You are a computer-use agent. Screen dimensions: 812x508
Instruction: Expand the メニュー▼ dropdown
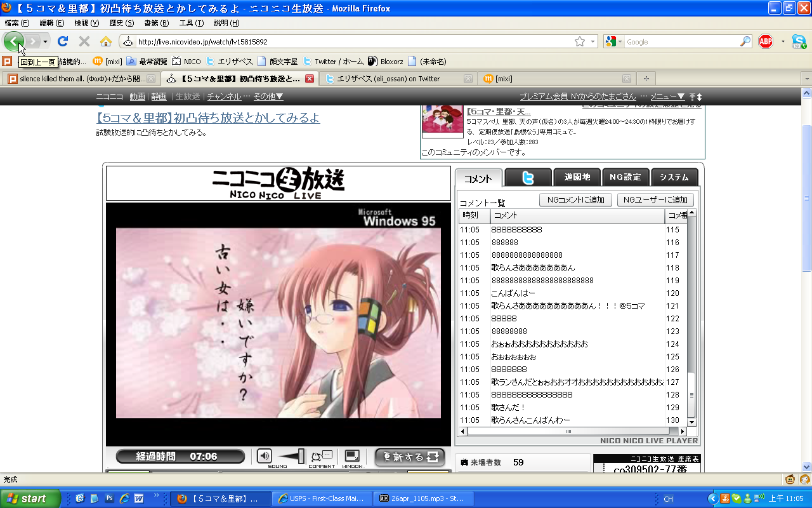(x=668, y=97)
